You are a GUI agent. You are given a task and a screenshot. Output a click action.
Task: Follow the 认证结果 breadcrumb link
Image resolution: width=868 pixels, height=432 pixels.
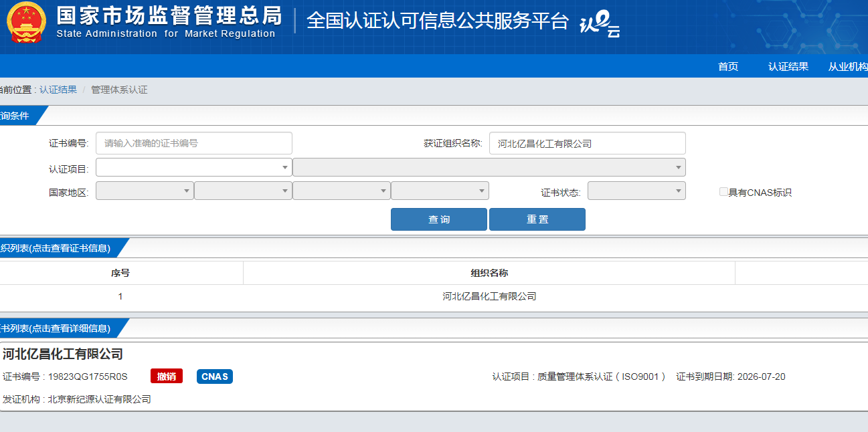pos(58,90)
